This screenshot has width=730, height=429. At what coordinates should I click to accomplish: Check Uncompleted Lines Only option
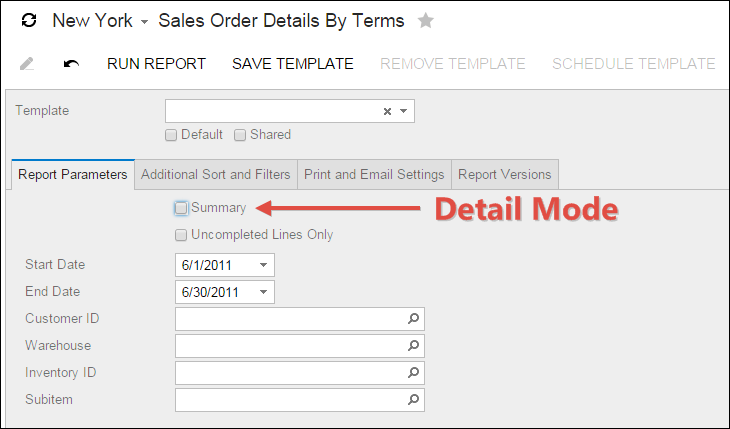(x=181, y=235)
